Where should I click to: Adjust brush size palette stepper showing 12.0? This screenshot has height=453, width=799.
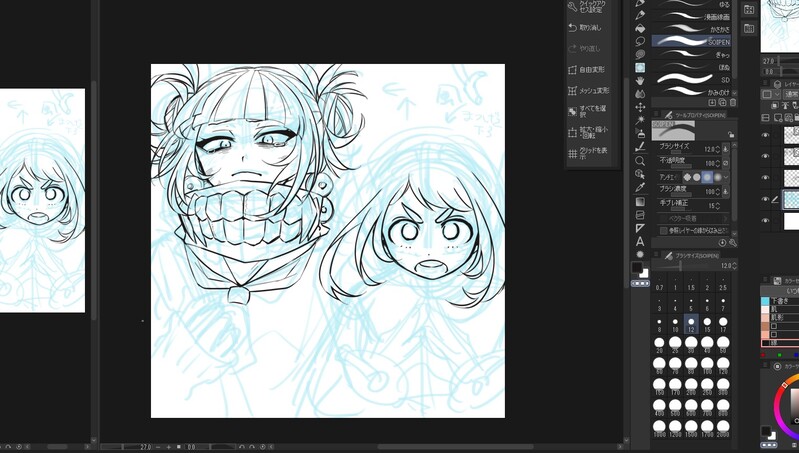click(734, 266)
